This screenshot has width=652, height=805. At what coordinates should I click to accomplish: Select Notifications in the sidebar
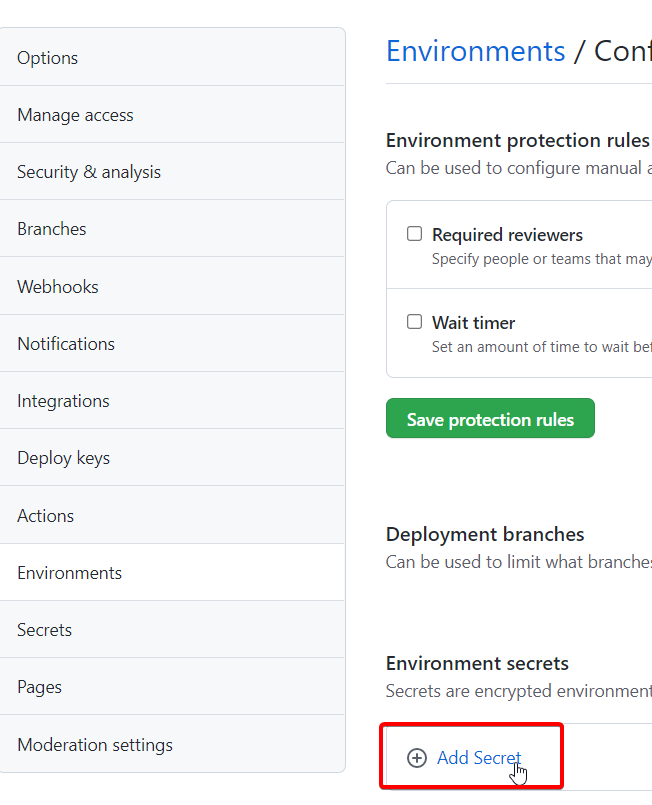66,344
